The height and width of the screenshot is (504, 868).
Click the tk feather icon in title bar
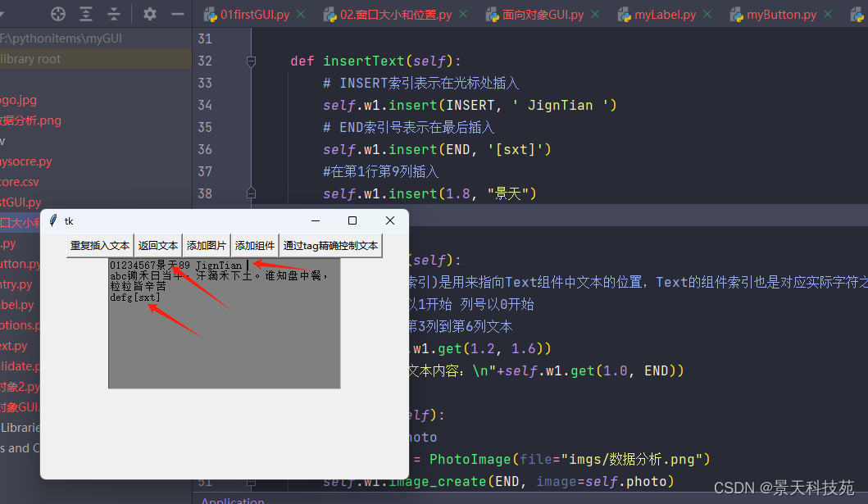point(53,220)
